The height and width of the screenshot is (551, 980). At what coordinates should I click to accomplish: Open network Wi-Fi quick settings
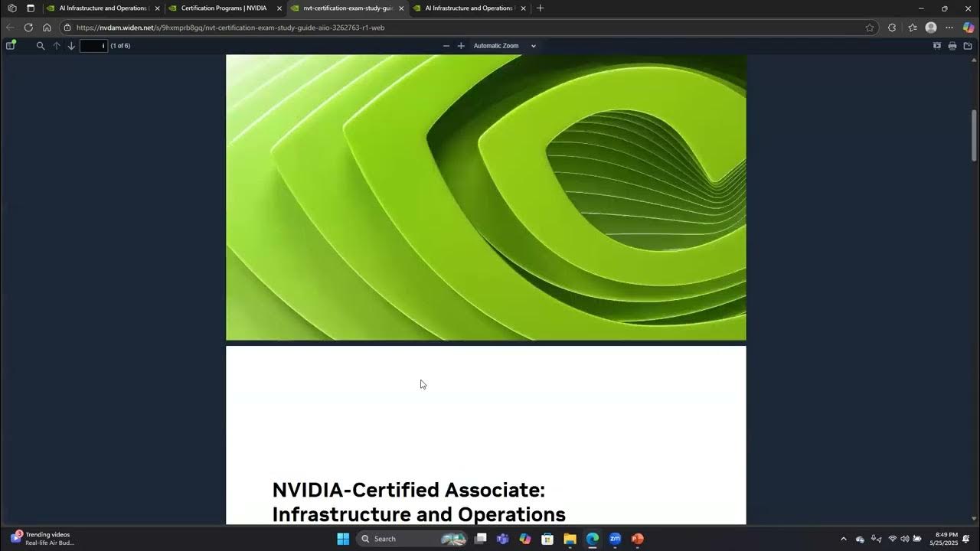(x=892, y=539)
